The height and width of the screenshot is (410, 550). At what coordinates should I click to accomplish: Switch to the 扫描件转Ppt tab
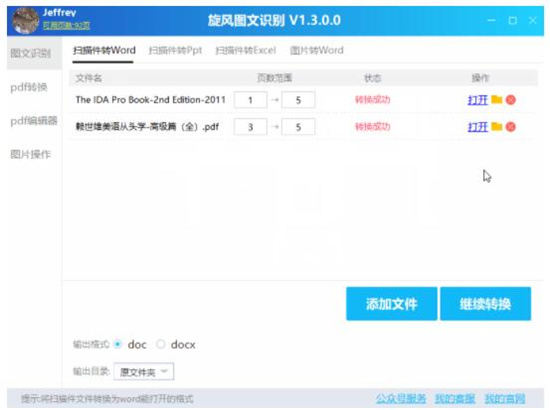(175, 51)
